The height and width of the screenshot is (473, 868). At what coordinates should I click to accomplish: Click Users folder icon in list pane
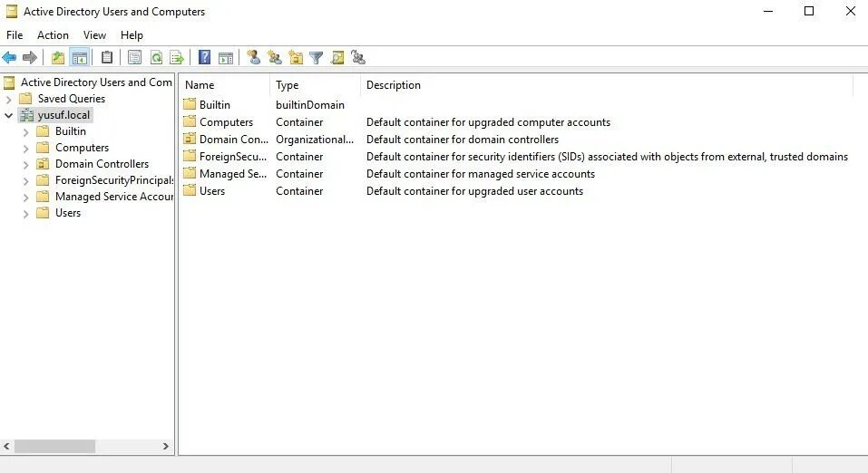pos(190,189)
